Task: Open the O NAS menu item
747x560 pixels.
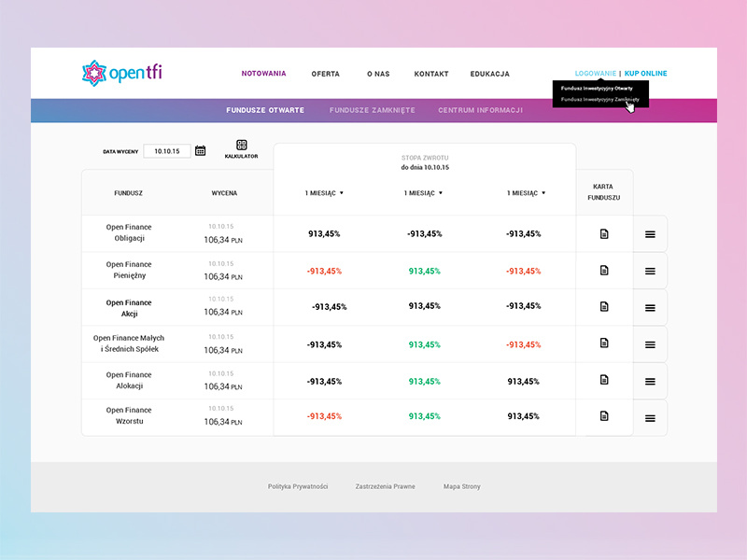Action: pos(378,74)
